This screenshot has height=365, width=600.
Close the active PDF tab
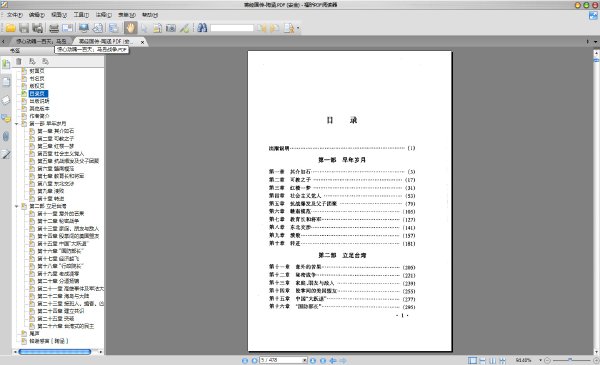pyautogui.click(x=142, y=42)
